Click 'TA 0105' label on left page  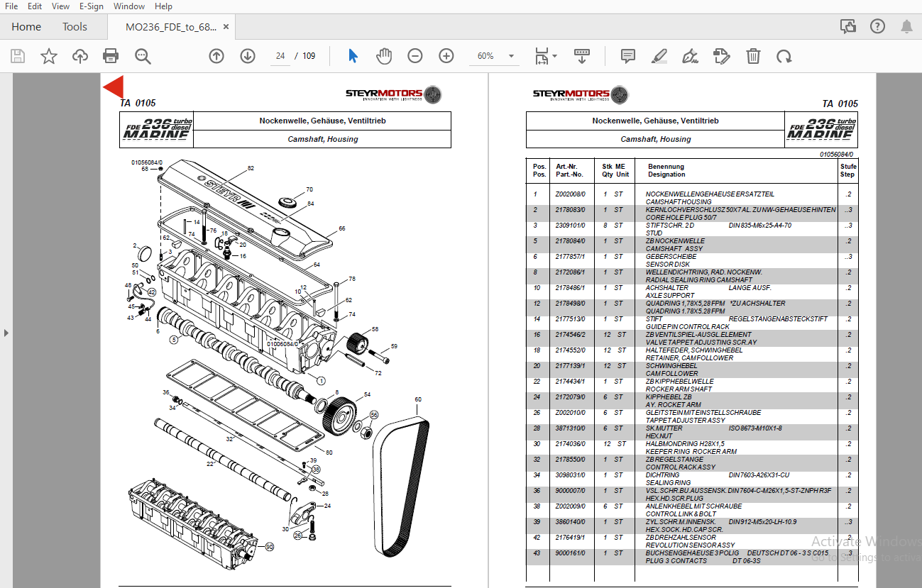click(x=138, y=103)
